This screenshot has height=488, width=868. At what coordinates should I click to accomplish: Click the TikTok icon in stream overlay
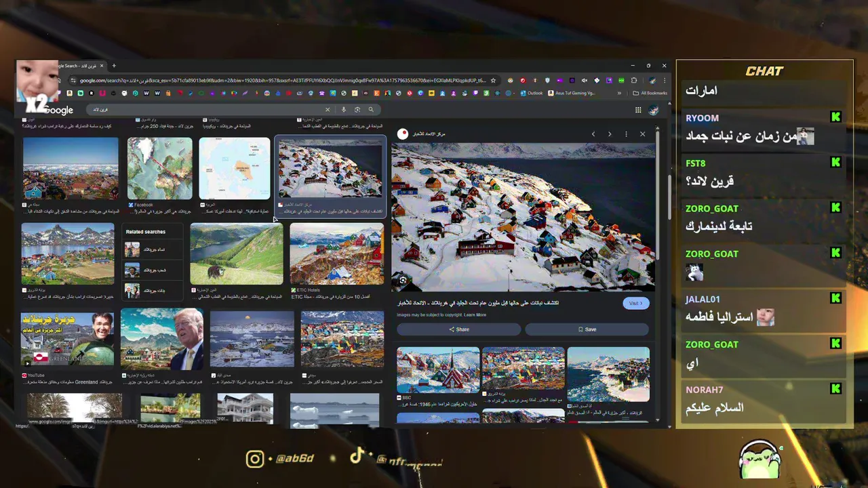(x=357, y=455)
